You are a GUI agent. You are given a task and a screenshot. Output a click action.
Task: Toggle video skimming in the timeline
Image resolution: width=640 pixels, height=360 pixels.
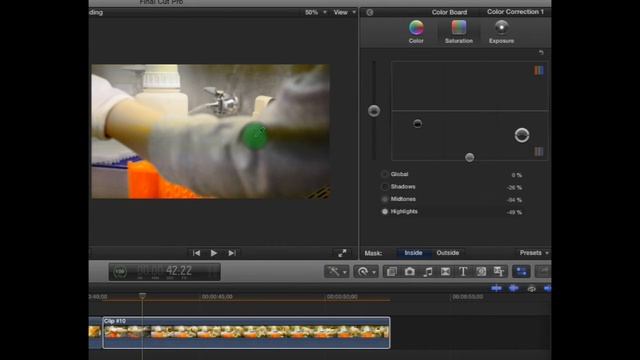(496, 289)
